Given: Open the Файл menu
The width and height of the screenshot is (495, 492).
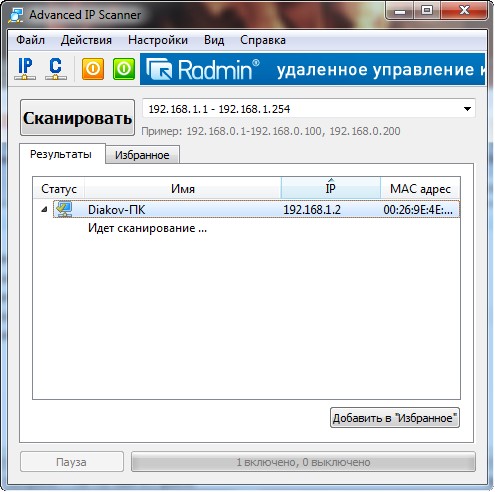Looking at the screenshot, I should coord(30,40).
